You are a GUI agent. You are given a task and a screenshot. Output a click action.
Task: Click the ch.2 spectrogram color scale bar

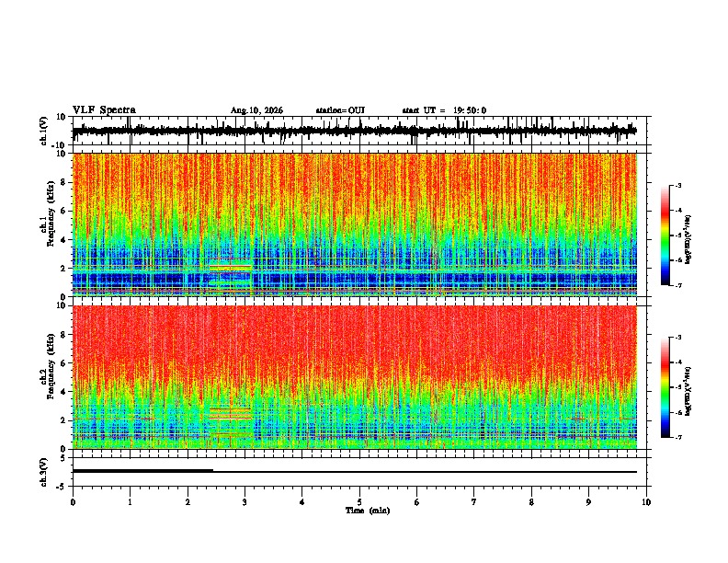[x=665, y=387]
